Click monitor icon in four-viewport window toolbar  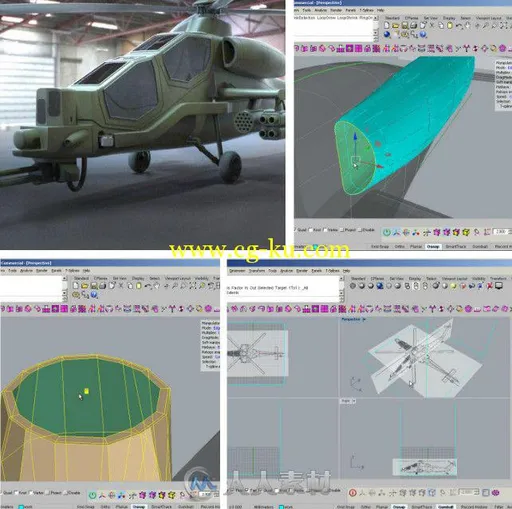[x=499, y=286]
